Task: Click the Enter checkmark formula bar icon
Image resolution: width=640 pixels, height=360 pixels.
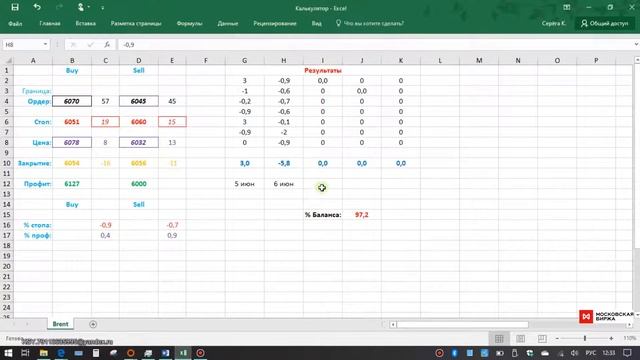Action: (90, 44)
